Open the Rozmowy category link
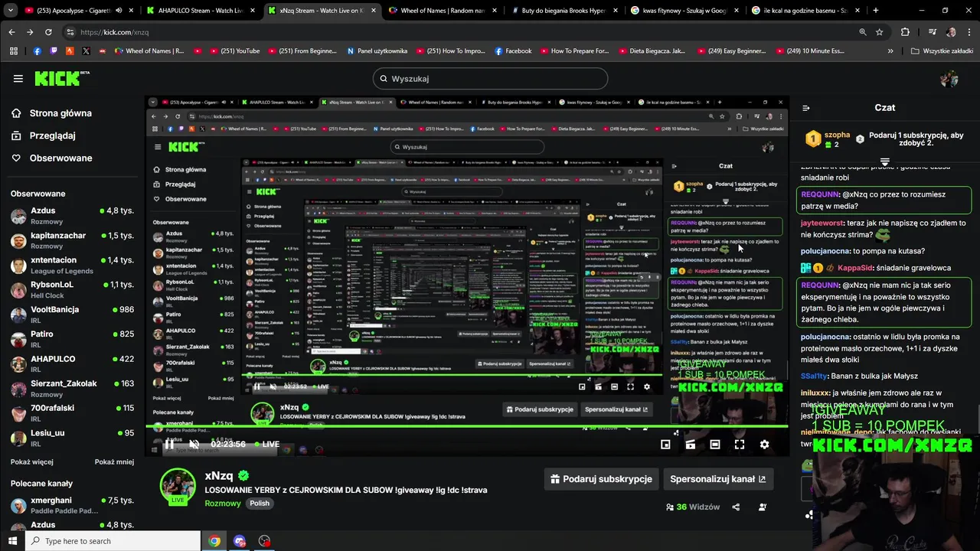The width and height of the screenshot is (980, 551). (223, 504)
